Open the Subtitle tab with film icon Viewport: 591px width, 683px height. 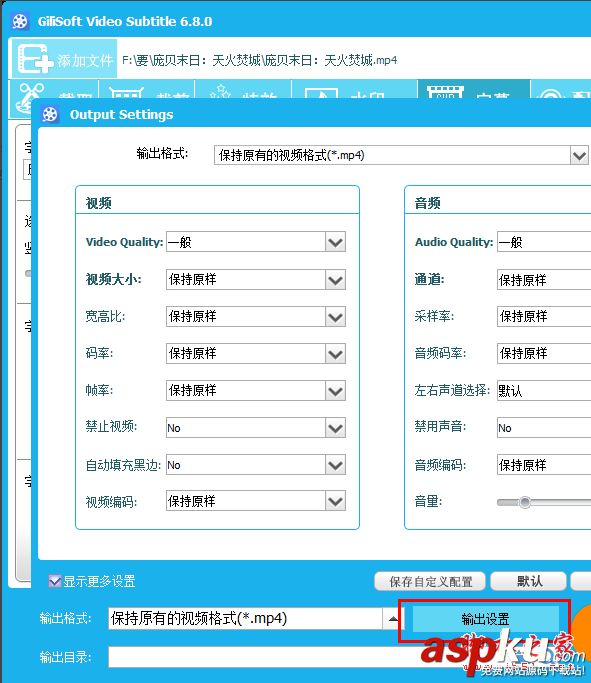474,89
